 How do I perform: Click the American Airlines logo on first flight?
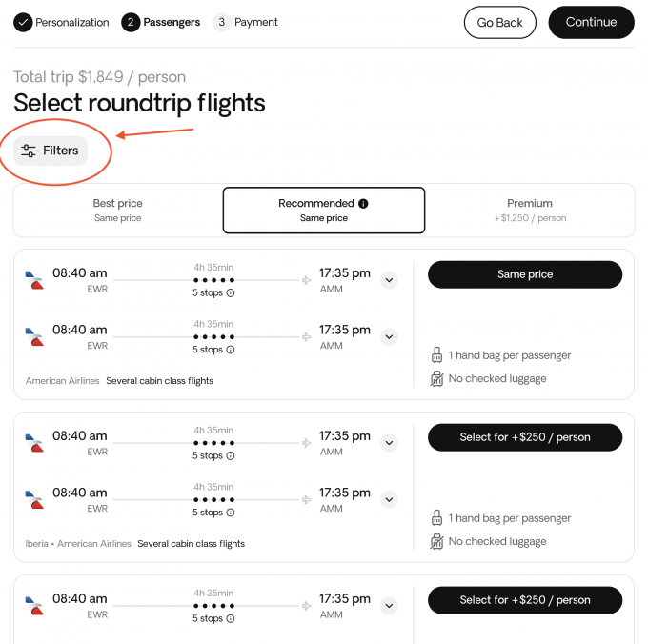click(34, 280)
